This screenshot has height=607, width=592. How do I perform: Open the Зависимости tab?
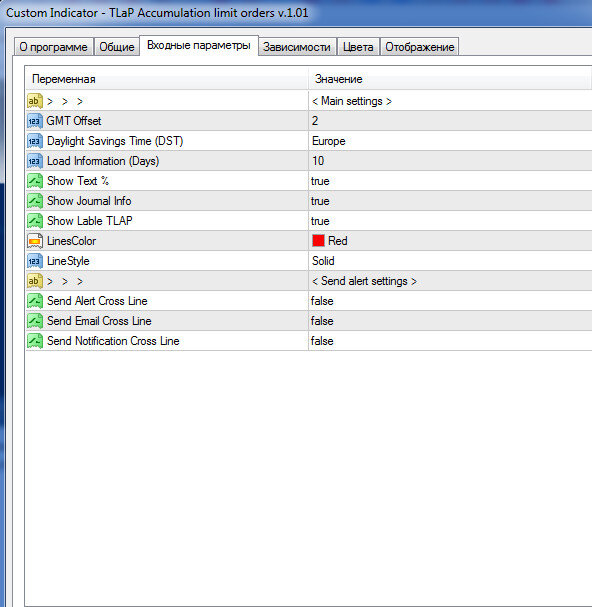(297, 47)
